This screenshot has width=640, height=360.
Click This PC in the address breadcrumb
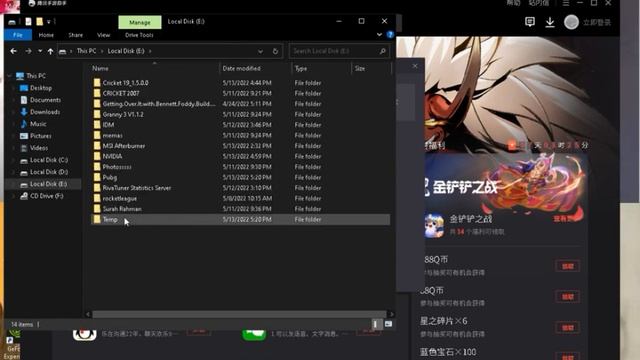tap(86, 51)
